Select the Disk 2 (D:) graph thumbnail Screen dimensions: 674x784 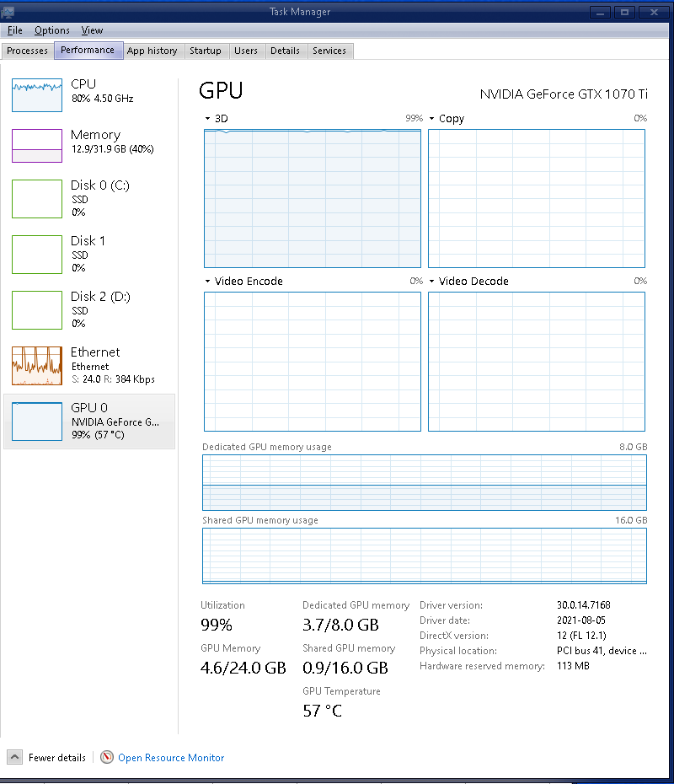pyautogui.click(x=37, y=310)
